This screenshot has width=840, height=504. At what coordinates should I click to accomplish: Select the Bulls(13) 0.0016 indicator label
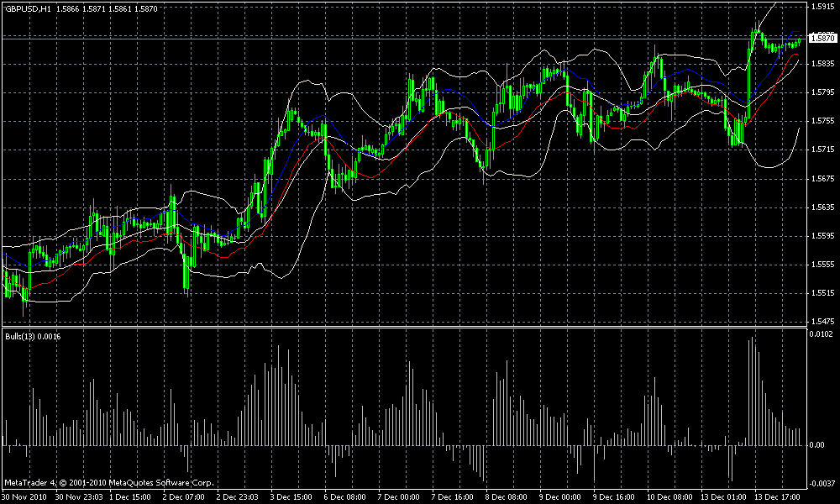tap(33, 336)
